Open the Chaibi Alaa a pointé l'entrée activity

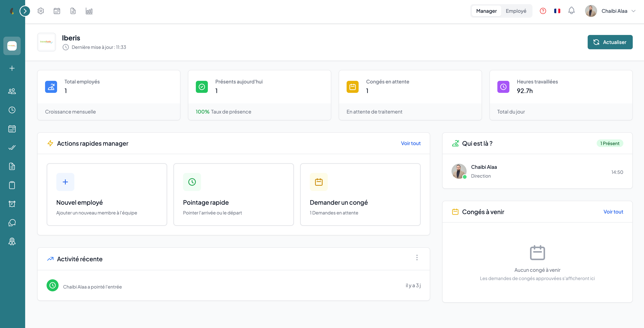click(234, 286)
